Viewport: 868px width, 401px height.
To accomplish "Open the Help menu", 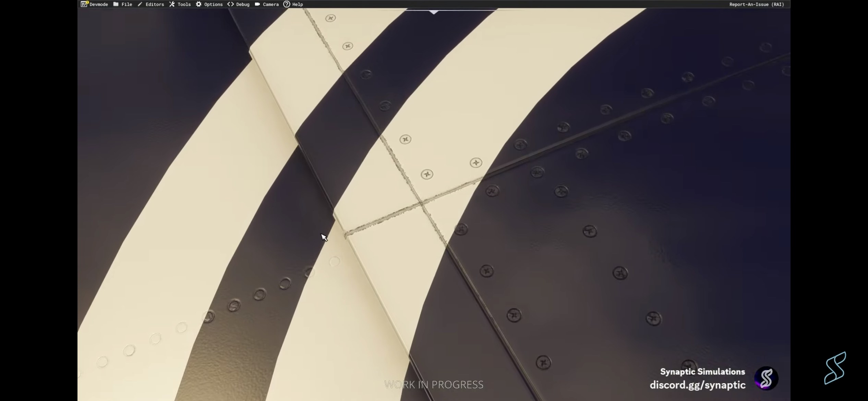I will click(x=298, y=4).
